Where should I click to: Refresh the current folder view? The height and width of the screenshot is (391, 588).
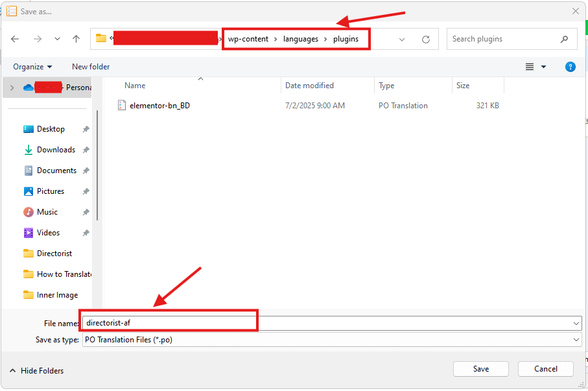(426, 39)
